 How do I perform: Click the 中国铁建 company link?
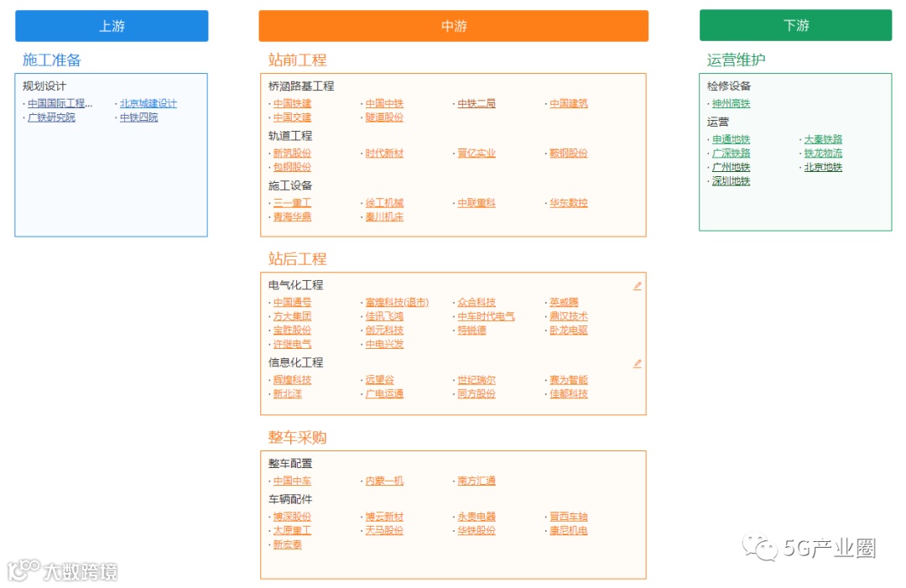pyautogui.click(x=293, y=103)
